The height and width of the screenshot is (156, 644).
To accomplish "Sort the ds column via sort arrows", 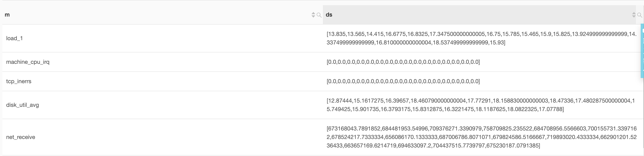I will [x=634, y=15].
